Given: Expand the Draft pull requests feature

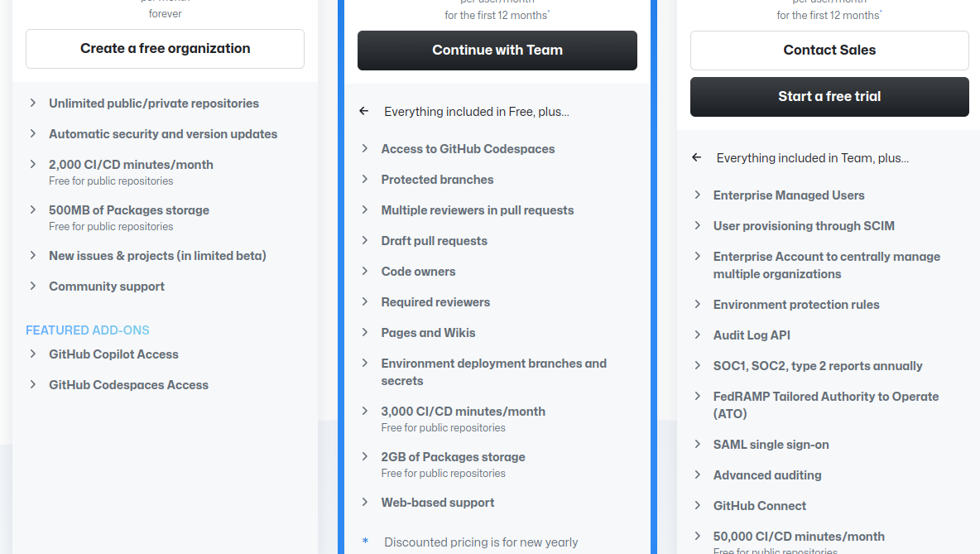Looking at the screenshot, I should click(x=365, y=240).
